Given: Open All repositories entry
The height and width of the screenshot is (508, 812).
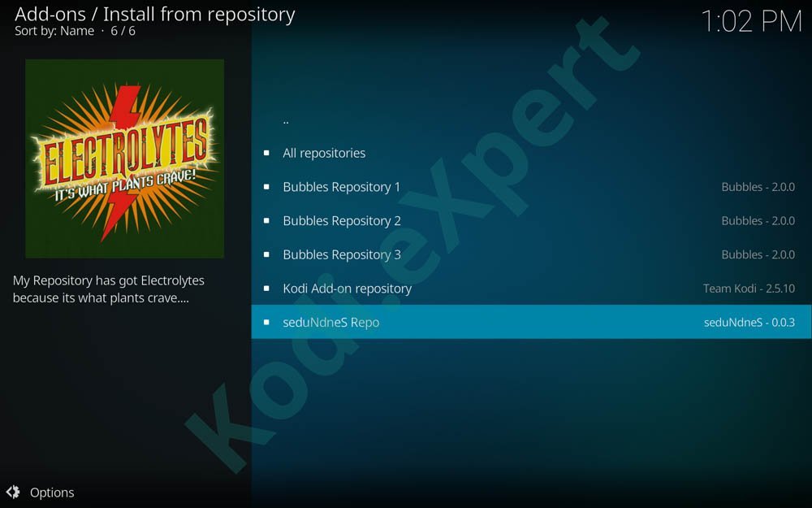Looking at the screenshot, I should [531, 153].
